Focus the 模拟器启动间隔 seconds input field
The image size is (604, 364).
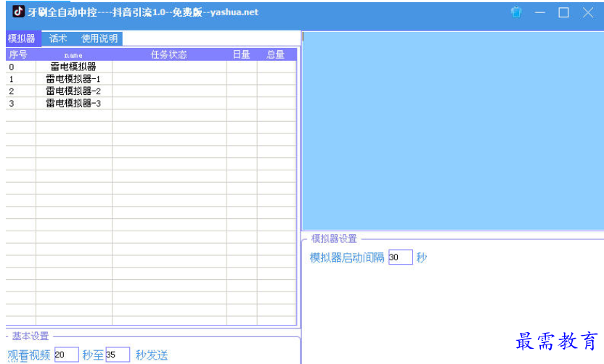click(401, 257)
